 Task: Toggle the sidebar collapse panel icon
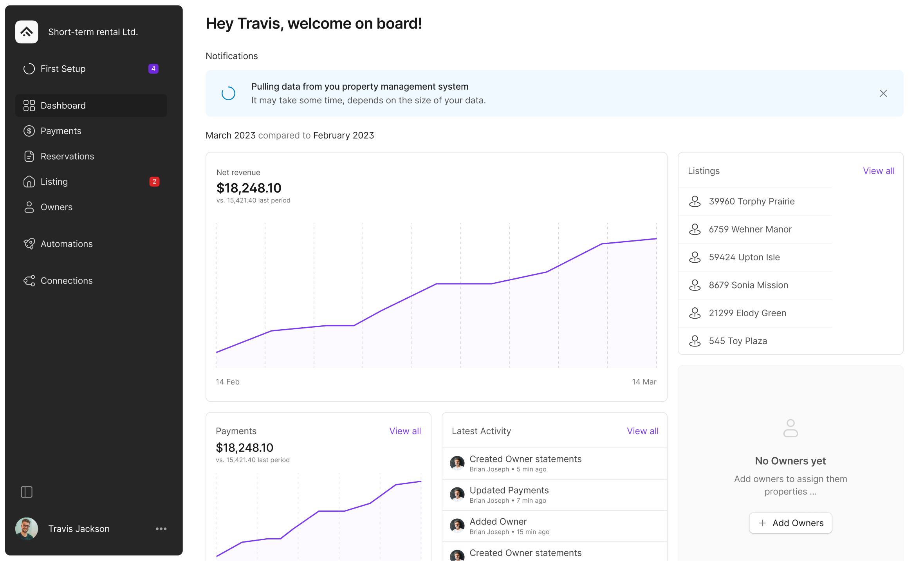pyautogui.click(x=27, y=492)
